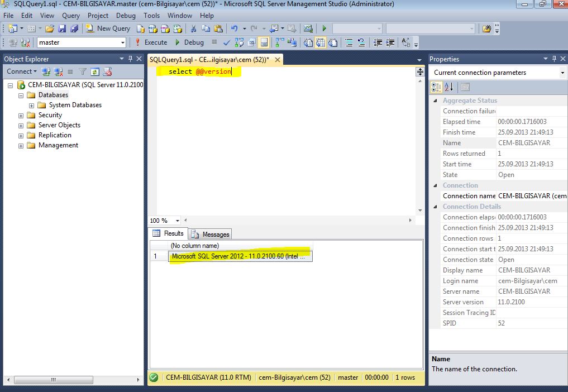Select Results to Grid icon
The height and width of the screenshot is (392, 568).
pyautogui.click(x=320, y=43)
